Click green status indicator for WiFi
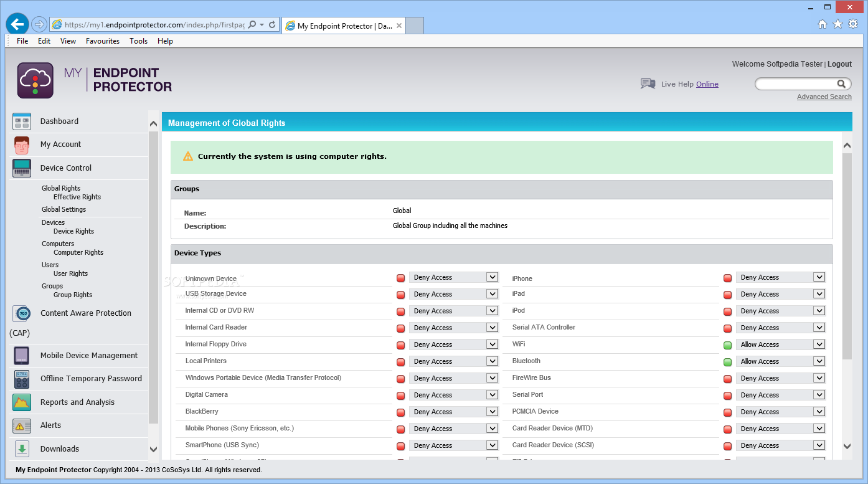This screenshot has height=484, width=868. (x=727, y=345)
